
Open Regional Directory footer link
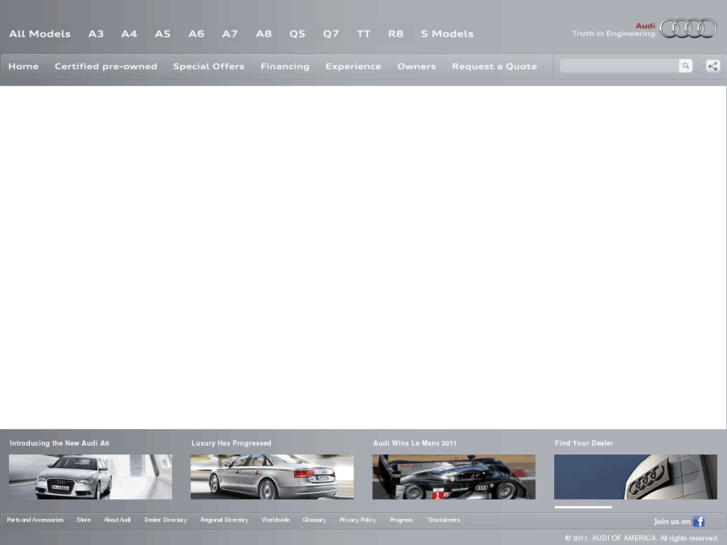(224, 520)
